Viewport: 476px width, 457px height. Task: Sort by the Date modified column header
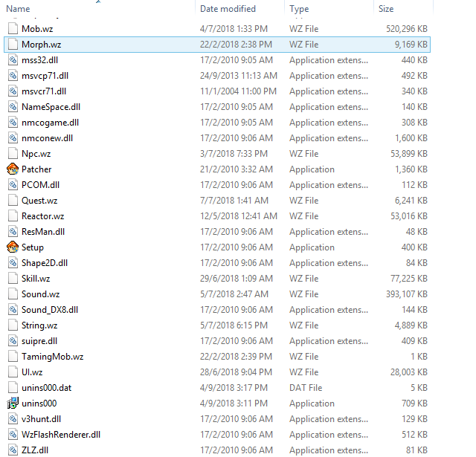click(227, 9)
